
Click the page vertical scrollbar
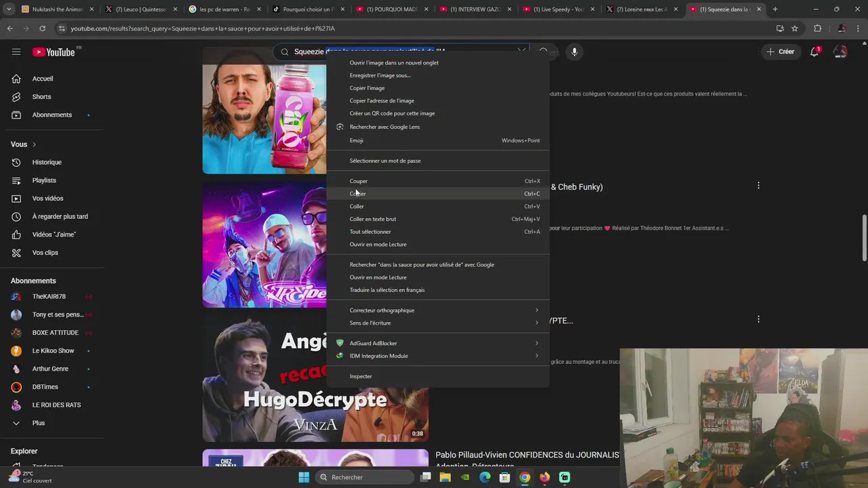click(864, 237)
